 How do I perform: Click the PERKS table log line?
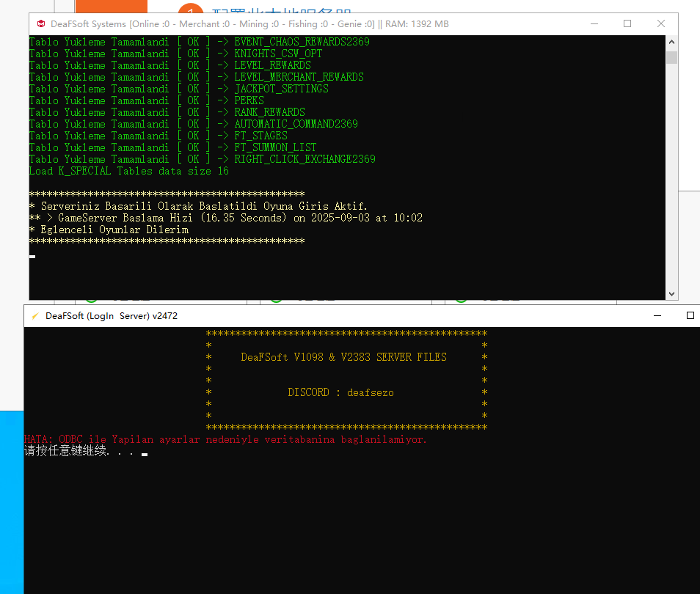[x=147, y=101]
